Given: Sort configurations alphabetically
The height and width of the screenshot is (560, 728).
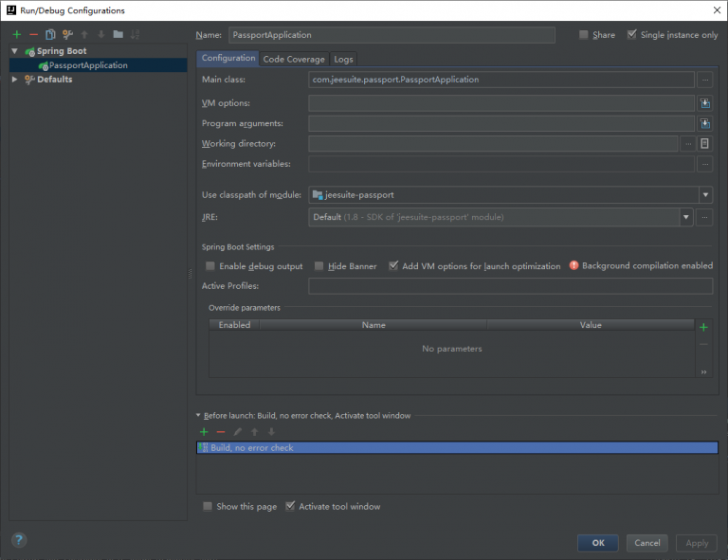Looking at the screenshot, I should pos(136,34).
